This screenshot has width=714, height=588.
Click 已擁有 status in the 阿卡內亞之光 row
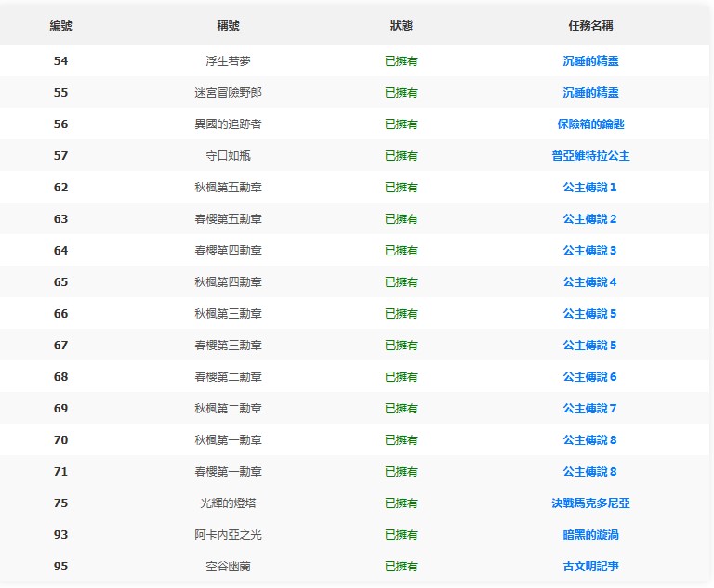point(402,535)
